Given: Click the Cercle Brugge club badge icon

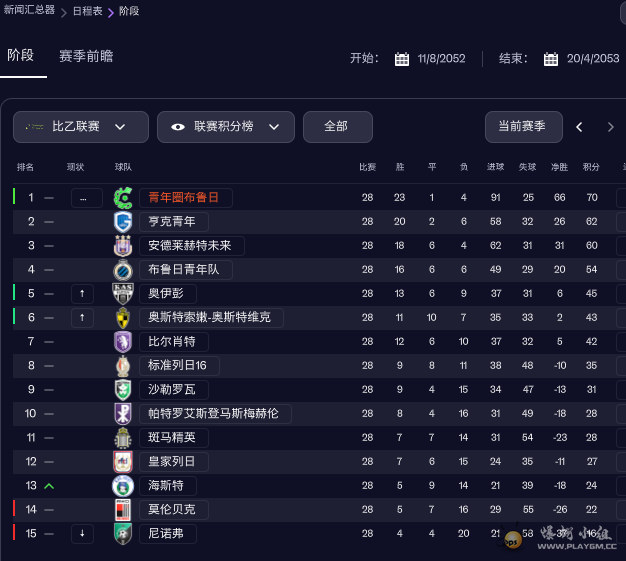Looking at the screenshot, I should coord(123,197).
